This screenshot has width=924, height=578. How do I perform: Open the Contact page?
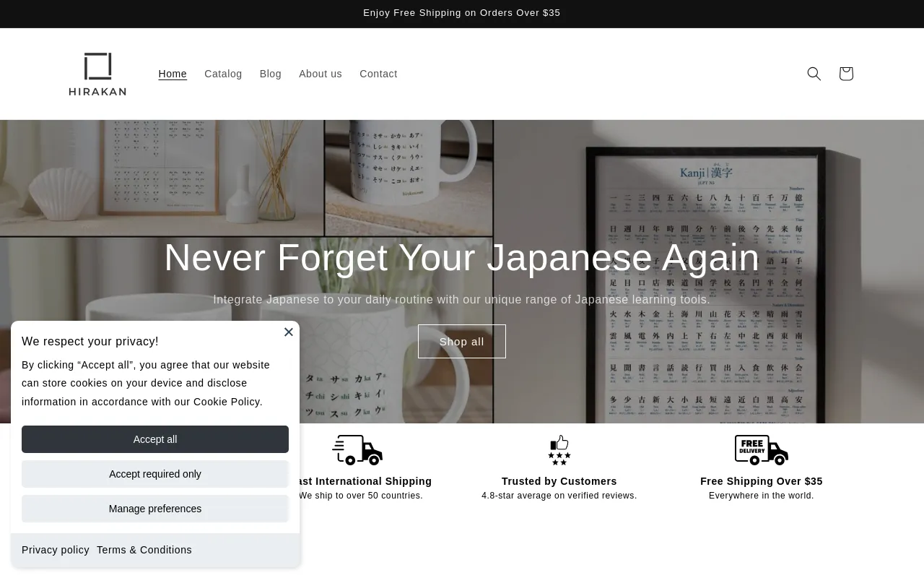378,74
